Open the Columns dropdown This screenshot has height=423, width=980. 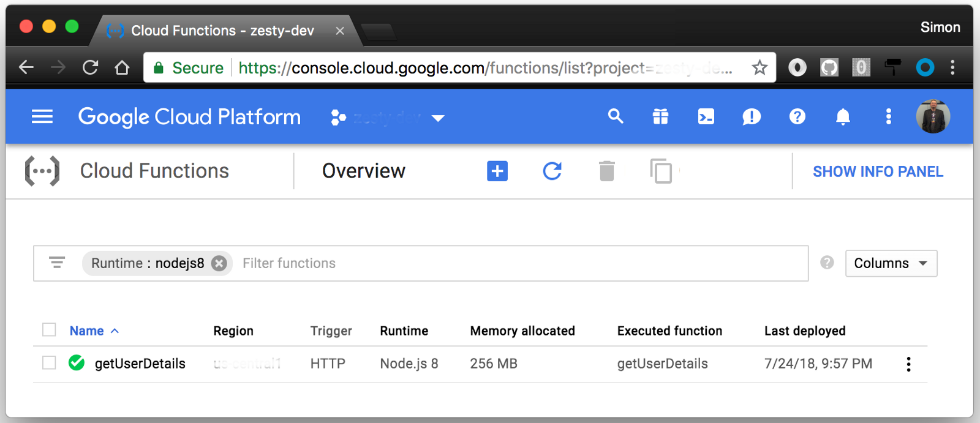tap(891, 263)
